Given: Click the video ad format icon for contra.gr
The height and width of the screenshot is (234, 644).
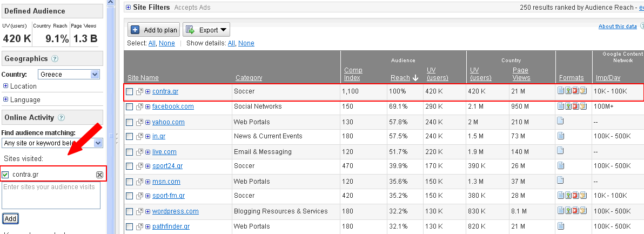Looking at the screenshot, I should click(575, 90).
